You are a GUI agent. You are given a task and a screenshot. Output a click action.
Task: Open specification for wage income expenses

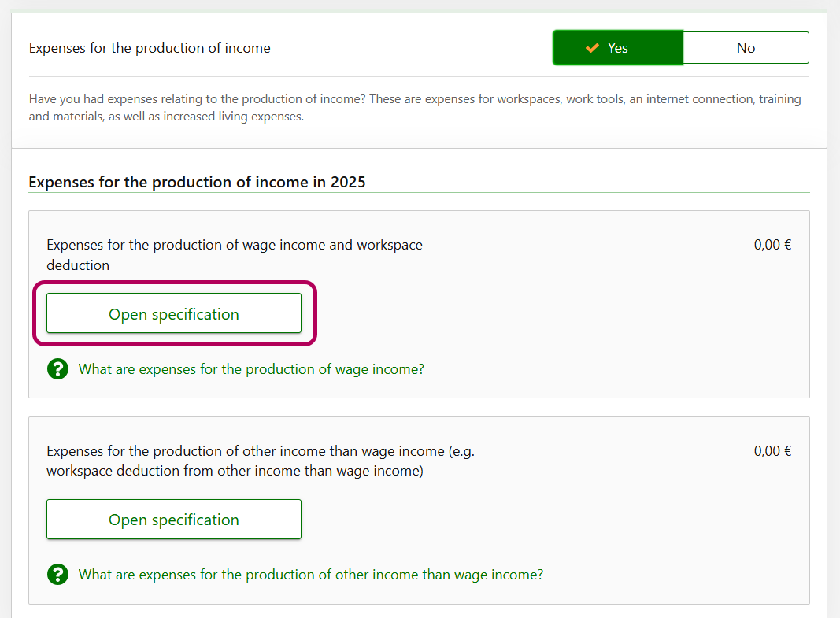174,314
